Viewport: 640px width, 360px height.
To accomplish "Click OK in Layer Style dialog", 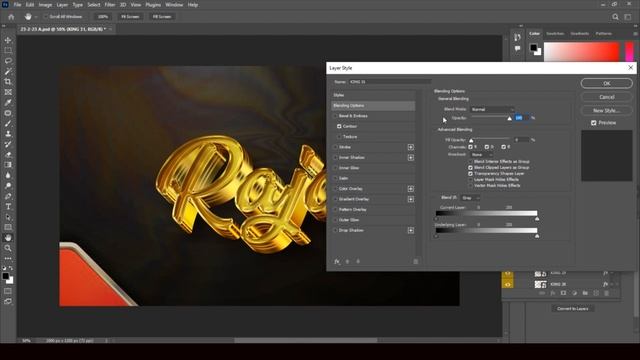I will [607, 83].
